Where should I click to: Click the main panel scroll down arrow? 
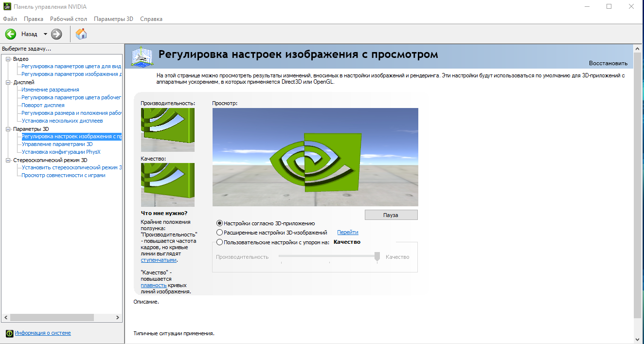pyautogui.click(x=638, y=339)
